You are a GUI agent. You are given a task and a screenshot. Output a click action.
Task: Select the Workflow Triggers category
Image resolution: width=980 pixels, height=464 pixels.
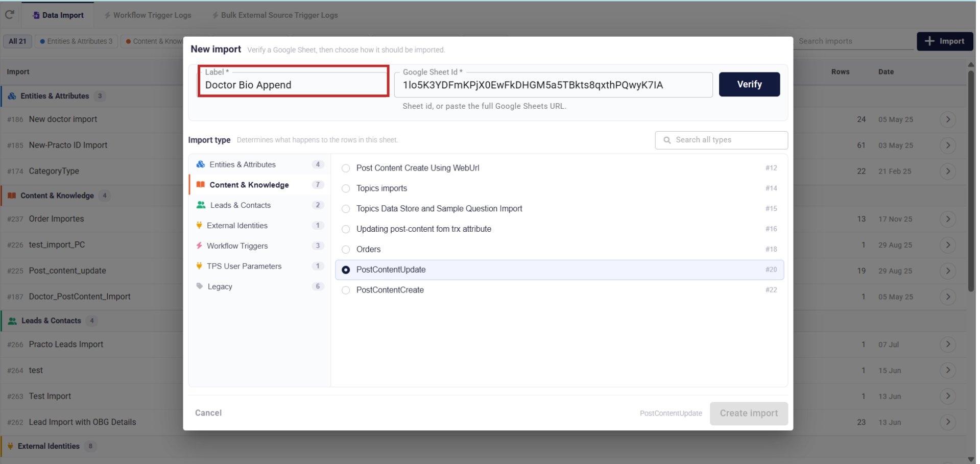coord(259,246)
